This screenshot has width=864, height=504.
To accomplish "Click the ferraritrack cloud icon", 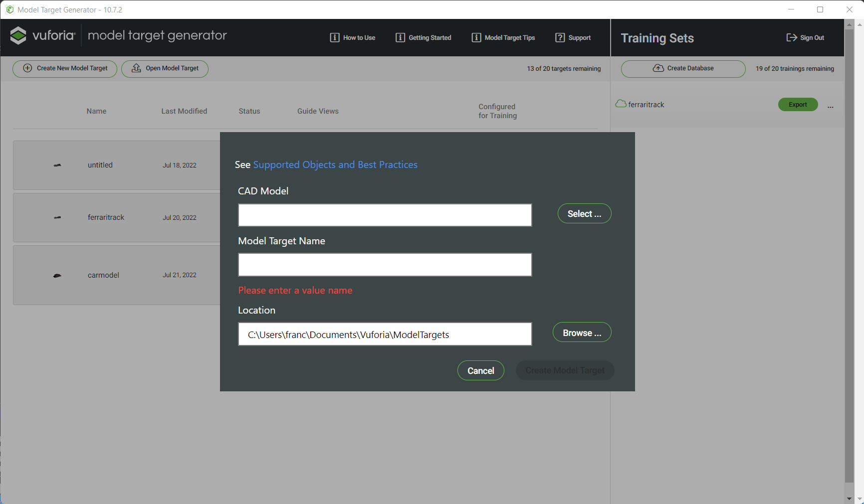I will (x=621, y=104).
